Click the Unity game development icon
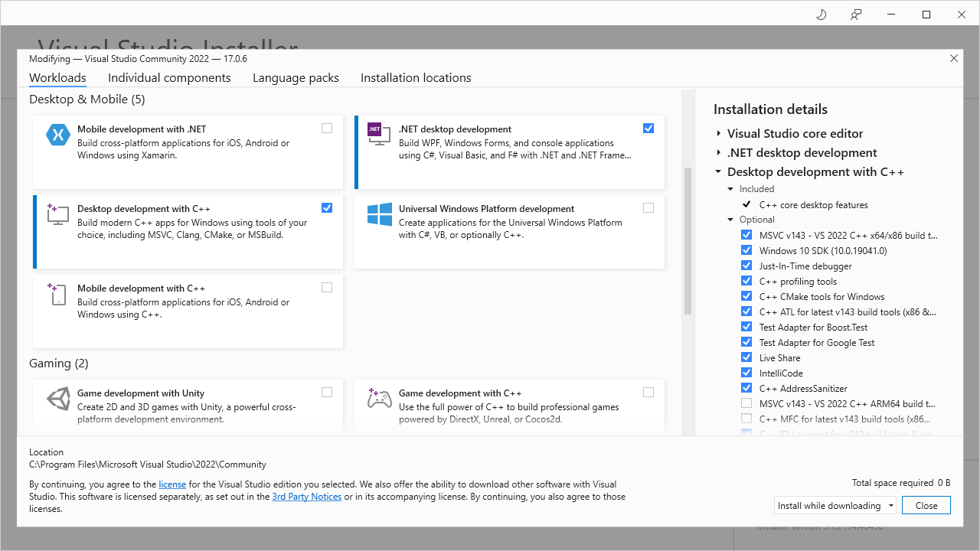Image resolution: width=980 pixels, height=551 pixels. coord(58,399)
